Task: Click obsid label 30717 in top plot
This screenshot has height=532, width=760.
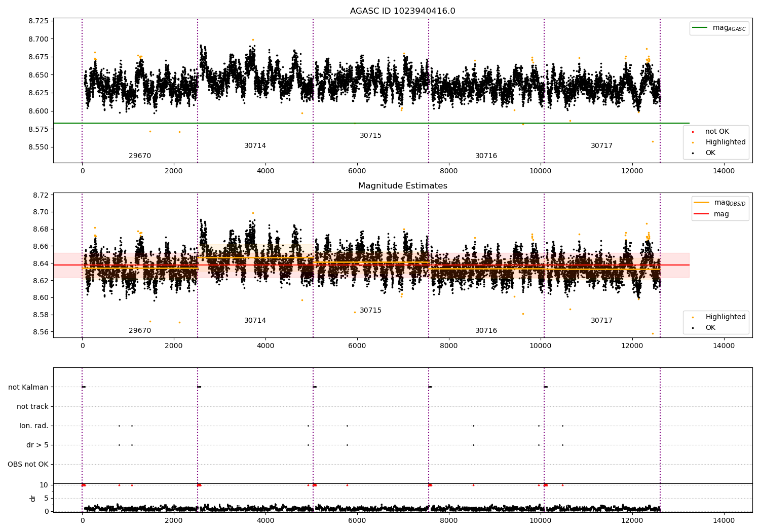Action: pyautogui.click(x=601, y=146)
